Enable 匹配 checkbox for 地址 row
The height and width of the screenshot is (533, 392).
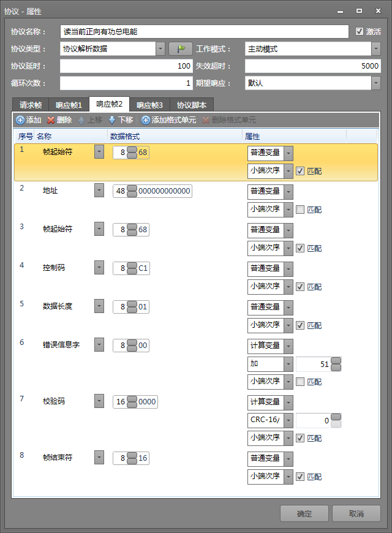300,210
